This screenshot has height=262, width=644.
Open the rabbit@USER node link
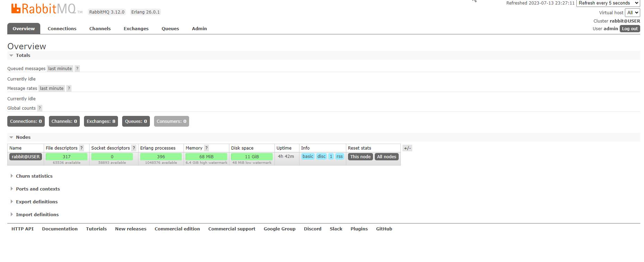point(26,157)
